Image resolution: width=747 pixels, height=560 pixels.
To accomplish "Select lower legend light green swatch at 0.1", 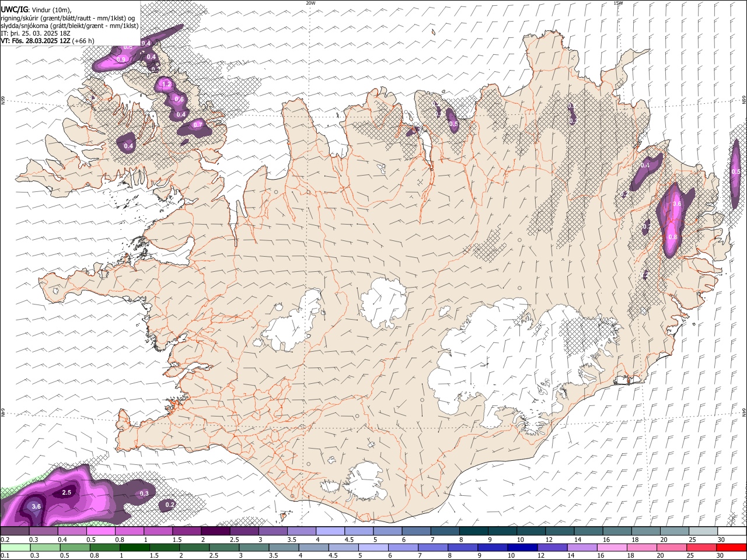I will (x=15, y=547).
